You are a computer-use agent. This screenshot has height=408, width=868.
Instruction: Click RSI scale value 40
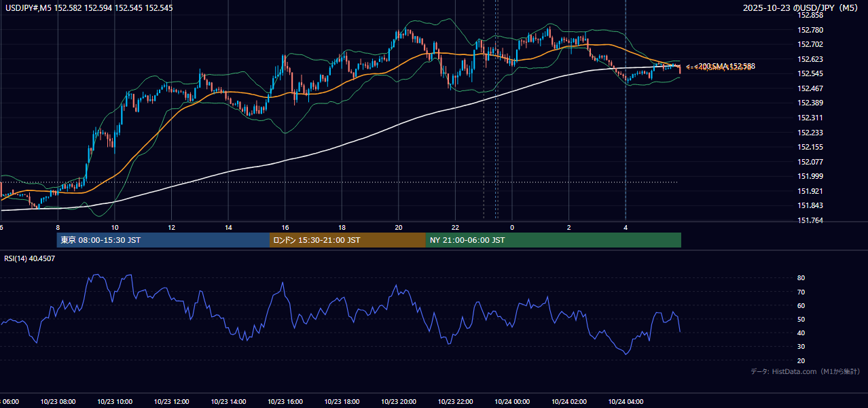pyautogui.click(x=801, y=333)
